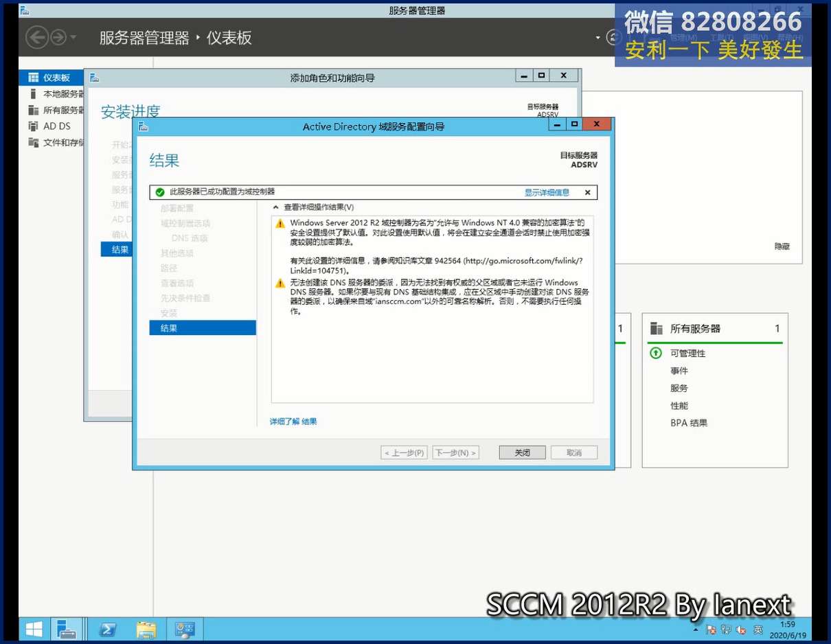The image size is (831, 644).
Task: Open 可管理性 in 所有服务器 tile
Action: (x=688, y=354)
